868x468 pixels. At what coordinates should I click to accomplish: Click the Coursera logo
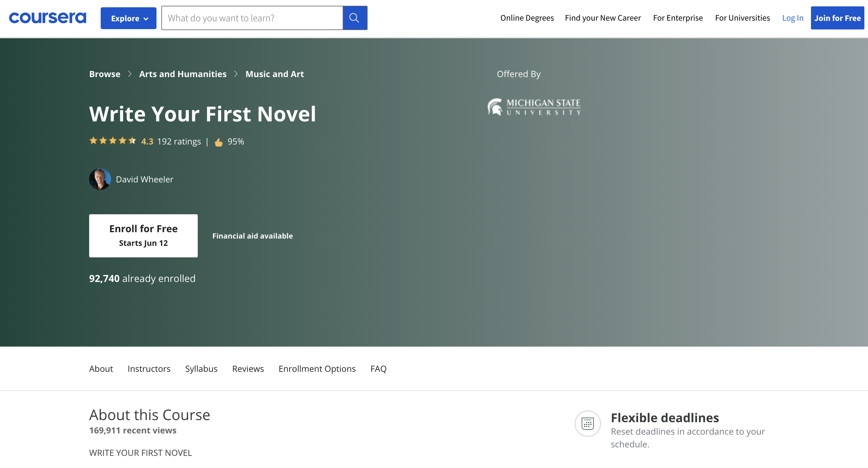tap(48, 18)
